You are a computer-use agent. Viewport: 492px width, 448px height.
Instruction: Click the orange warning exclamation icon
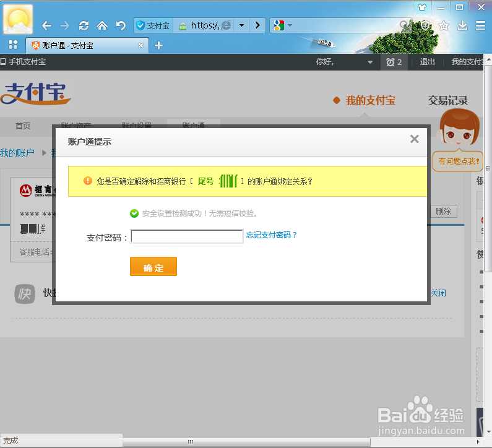[x=88, y=181]
